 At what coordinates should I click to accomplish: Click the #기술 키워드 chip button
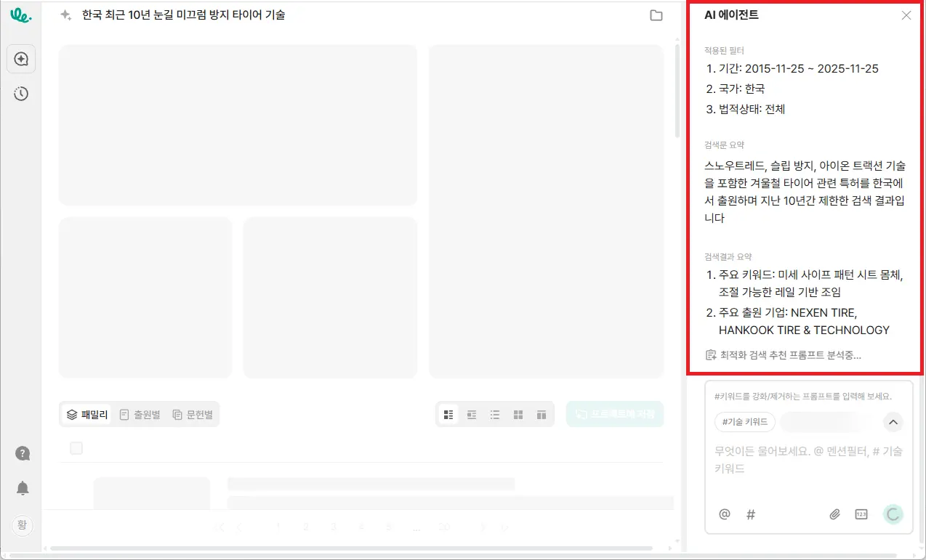pos(745,422)
